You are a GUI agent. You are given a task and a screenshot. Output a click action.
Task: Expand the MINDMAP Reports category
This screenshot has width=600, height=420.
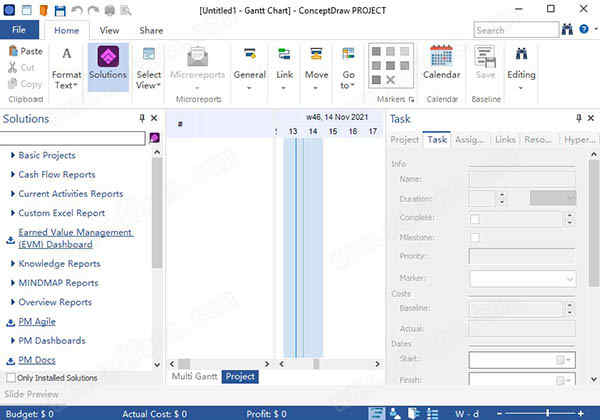click(13, 283)
